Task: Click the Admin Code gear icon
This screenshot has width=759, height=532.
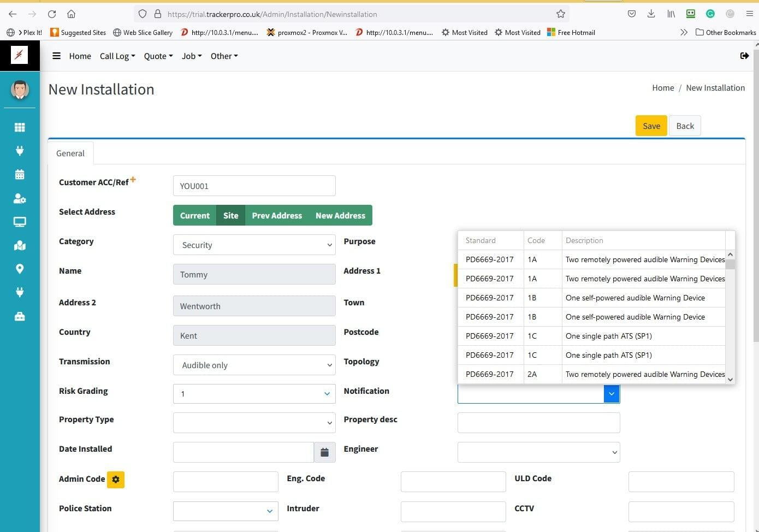Action: click(116, 480)
